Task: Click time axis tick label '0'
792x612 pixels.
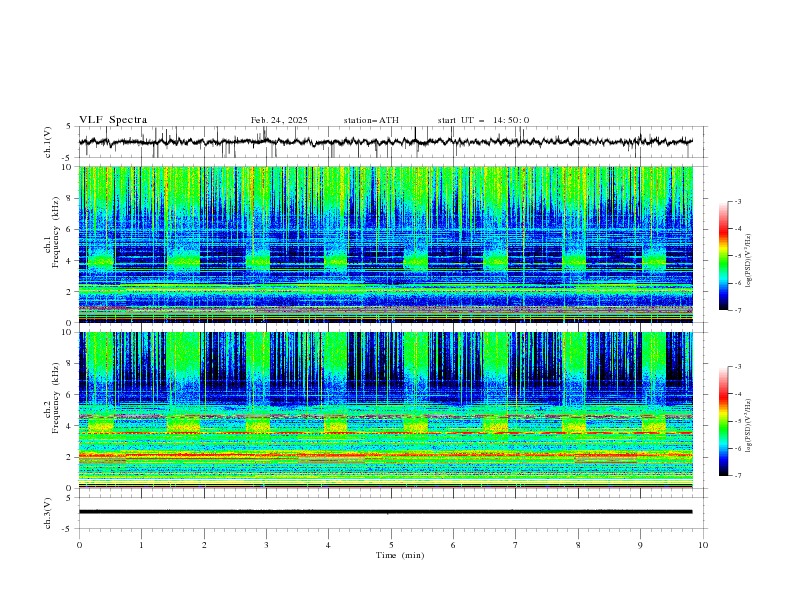Action: coord(79,545)
